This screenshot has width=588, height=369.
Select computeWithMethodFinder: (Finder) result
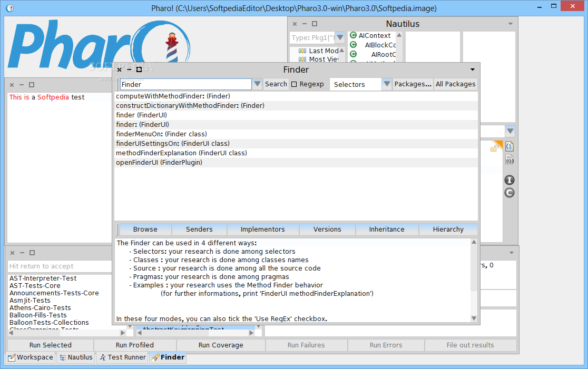pos(296,96)
